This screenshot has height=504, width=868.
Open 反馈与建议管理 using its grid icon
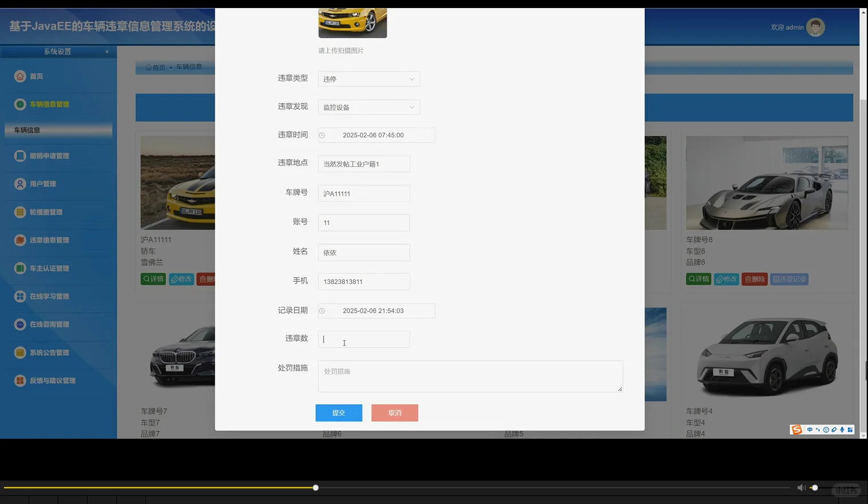coord(20,380)
